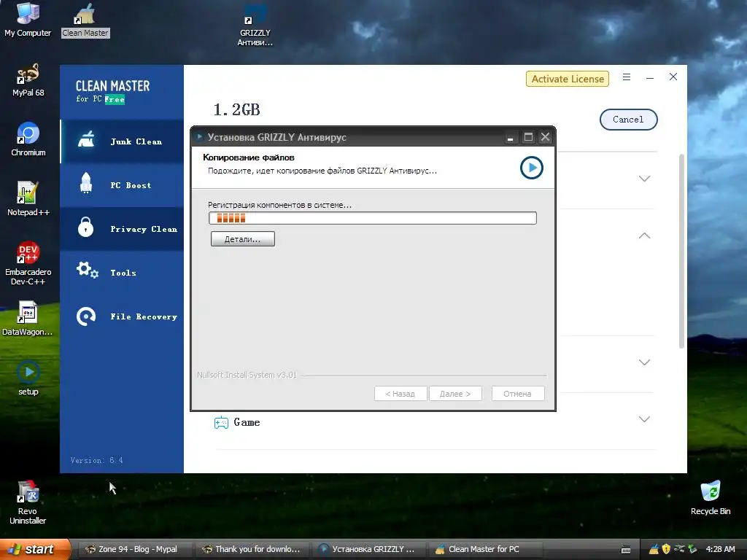Select the DataWagon desktop icon
Screen dimensions: 747x560
click(28, 319)
